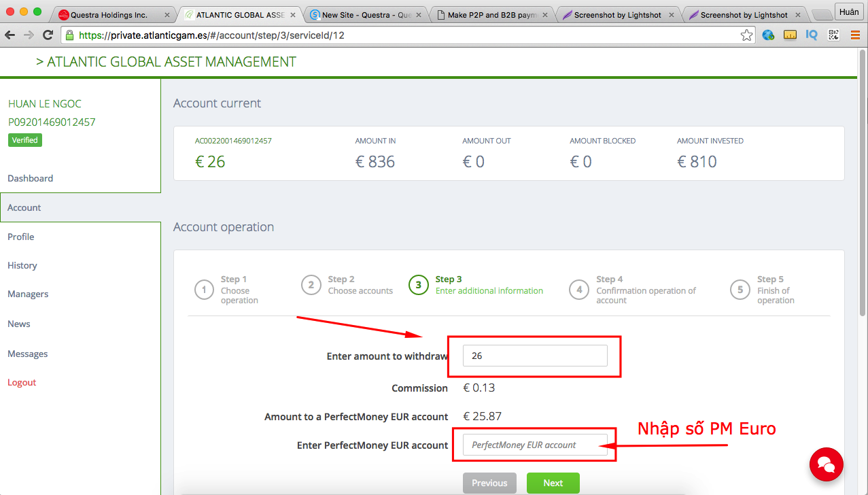Click the green Next button

point(553,483)
